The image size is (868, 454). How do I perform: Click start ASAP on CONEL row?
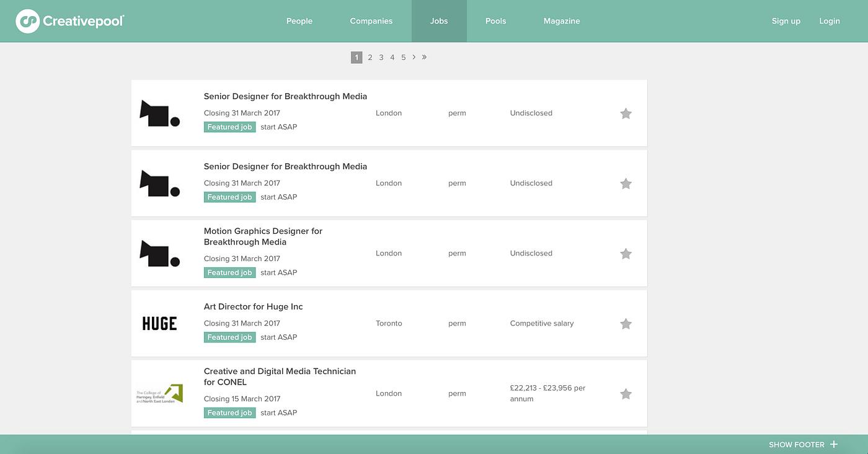278,413
